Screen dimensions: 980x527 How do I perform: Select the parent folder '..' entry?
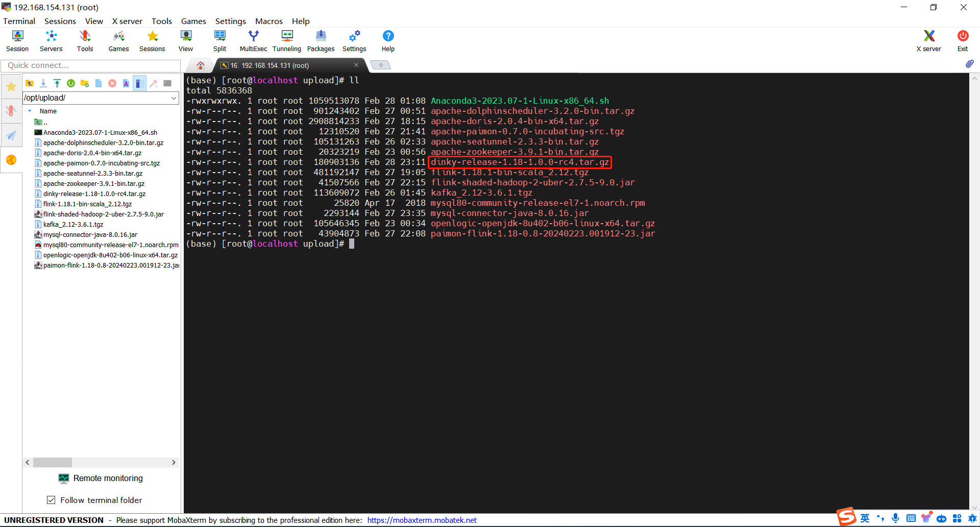tap(41, 122)
